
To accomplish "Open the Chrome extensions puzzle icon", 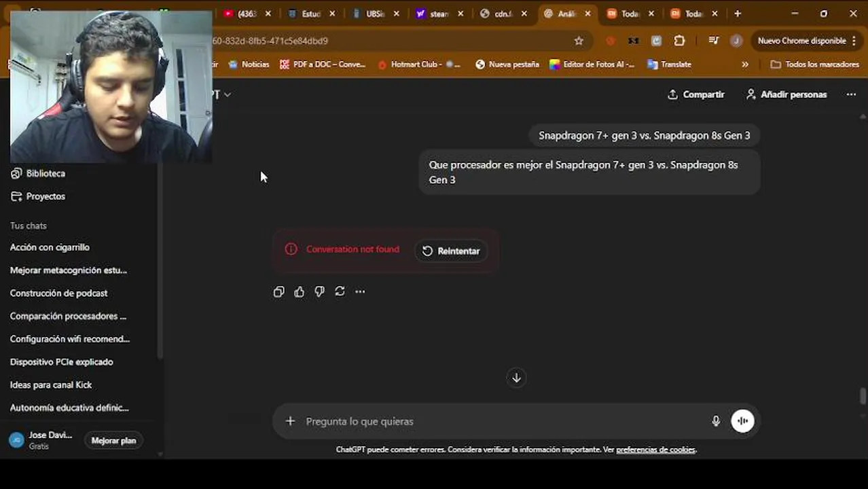I will click(679, 41).
